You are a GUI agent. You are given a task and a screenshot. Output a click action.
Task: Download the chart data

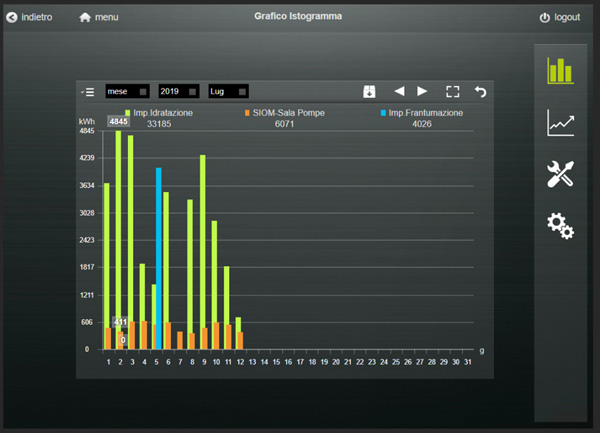(369, 91)
